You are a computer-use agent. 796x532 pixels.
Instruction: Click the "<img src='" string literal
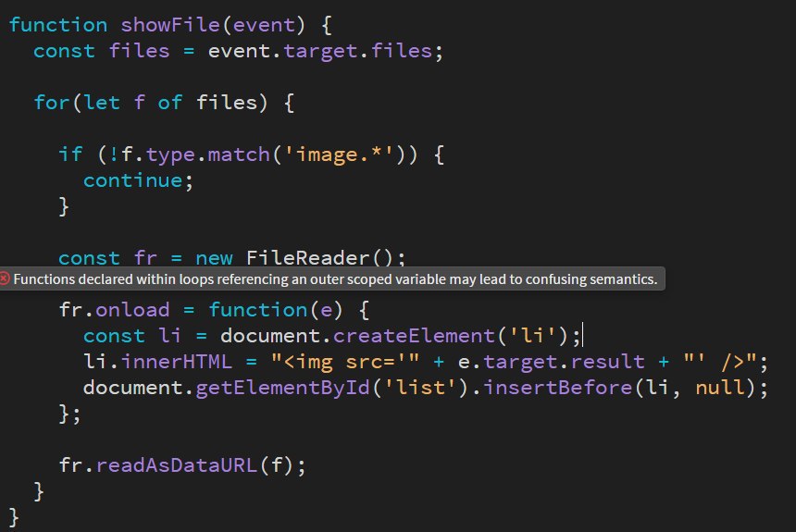coord(345,362)
